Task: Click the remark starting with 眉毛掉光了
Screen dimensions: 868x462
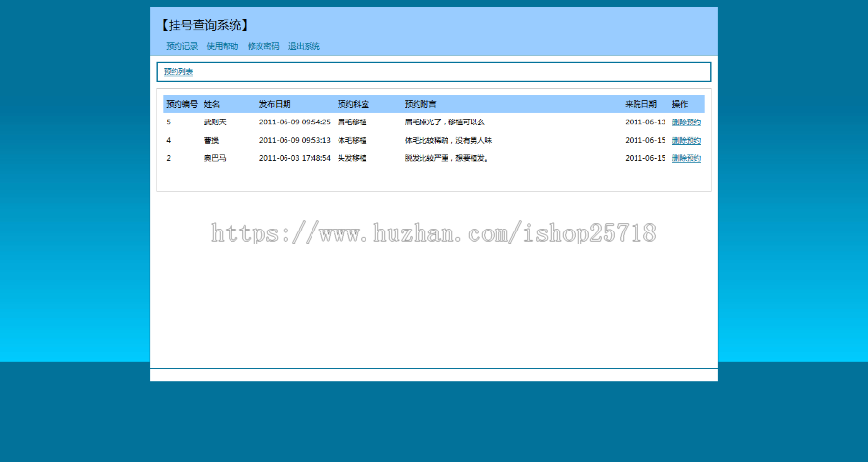Action: 445,122
